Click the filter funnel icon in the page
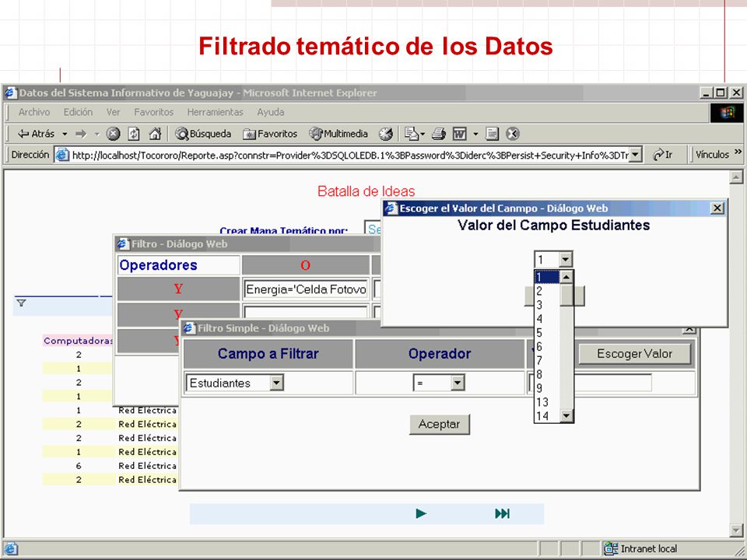747x560 pixels. pos(21,303)
